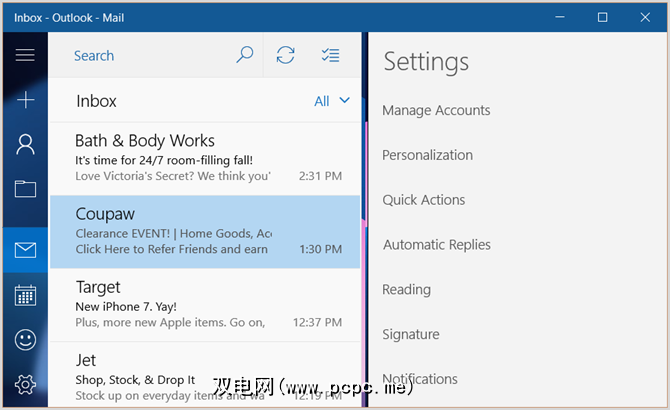The image size is (670, 410).
Task: Select Quick Actions option
Action: pyautogui.click(x=423, y=200)
